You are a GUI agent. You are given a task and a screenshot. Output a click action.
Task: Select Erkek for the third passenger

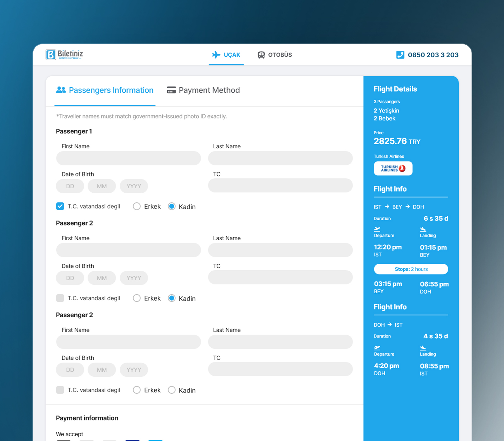[137, 390]
